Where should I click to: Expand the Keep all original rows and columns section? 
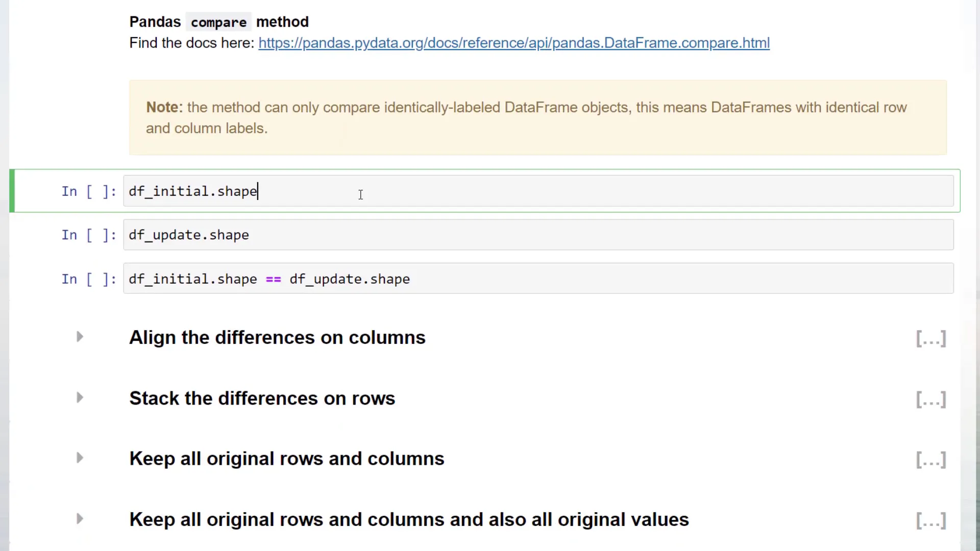point(79,458)
